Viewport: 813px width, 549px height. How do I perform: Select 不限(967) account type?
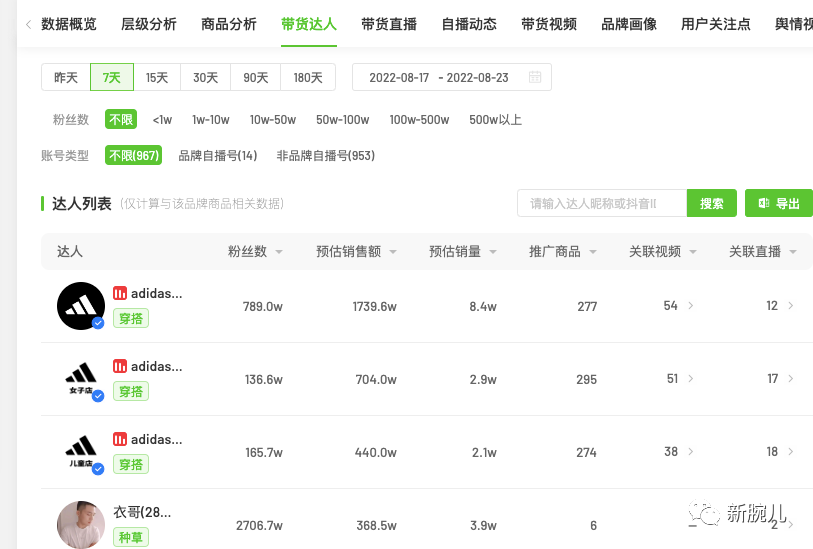point(134,155)
